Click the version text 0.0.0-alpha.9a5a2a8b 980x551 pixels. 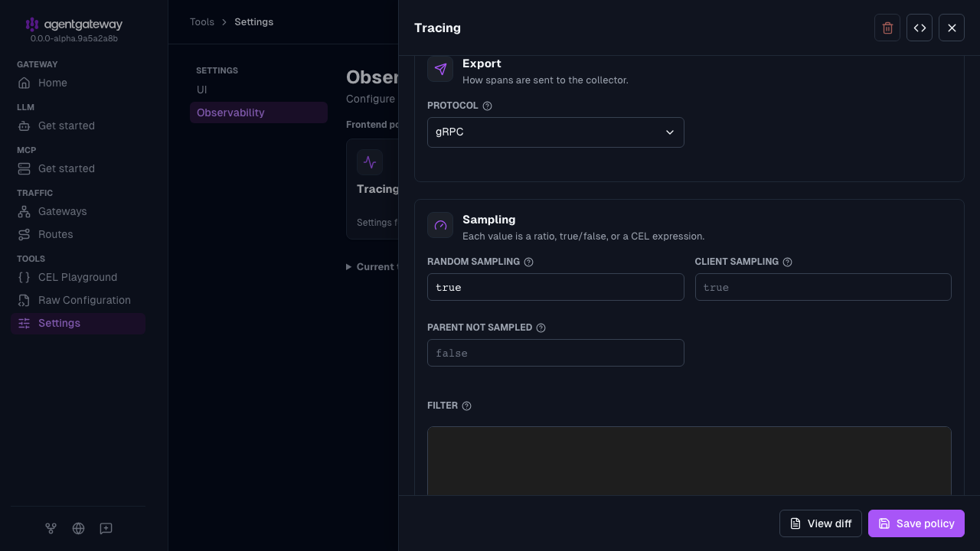(74, 38)
